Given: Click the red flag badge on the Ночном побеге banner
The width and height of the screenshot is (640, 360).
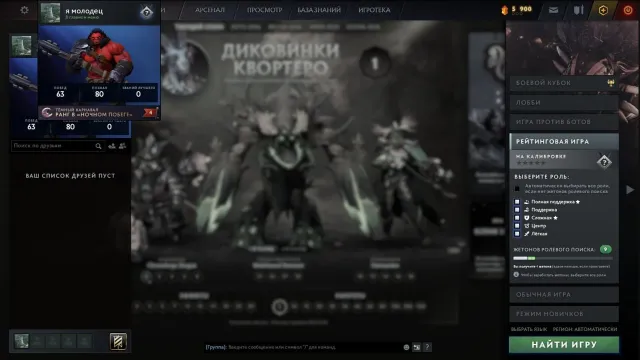Looking at the screenshot, I should click(x=150, y=112).
